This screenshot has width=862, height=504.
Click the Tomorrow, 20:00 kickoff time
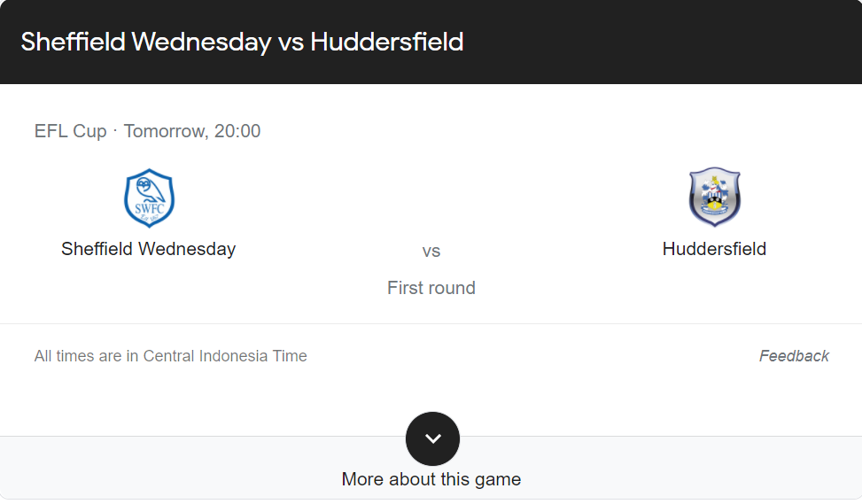[x=192, y=131]
